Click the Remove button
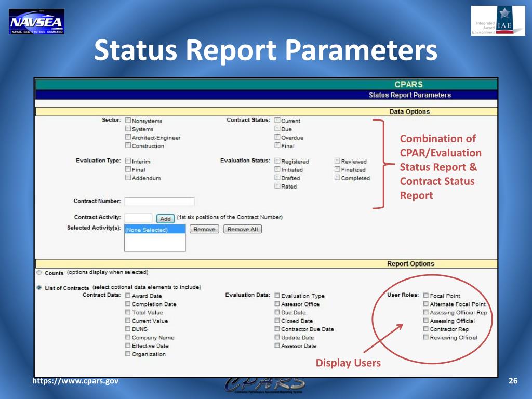 pyautogui.click(x=204, y=229)
